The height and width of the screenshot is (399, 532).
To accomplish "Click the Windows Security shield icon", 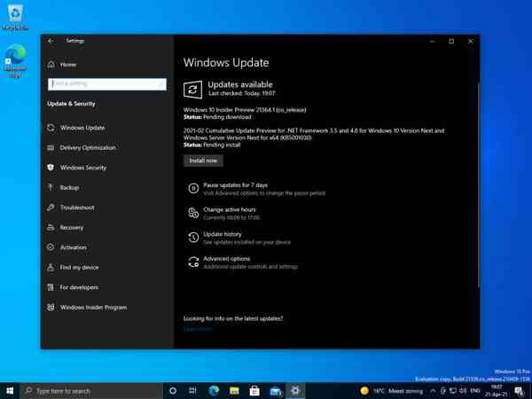I will (51, 168).
